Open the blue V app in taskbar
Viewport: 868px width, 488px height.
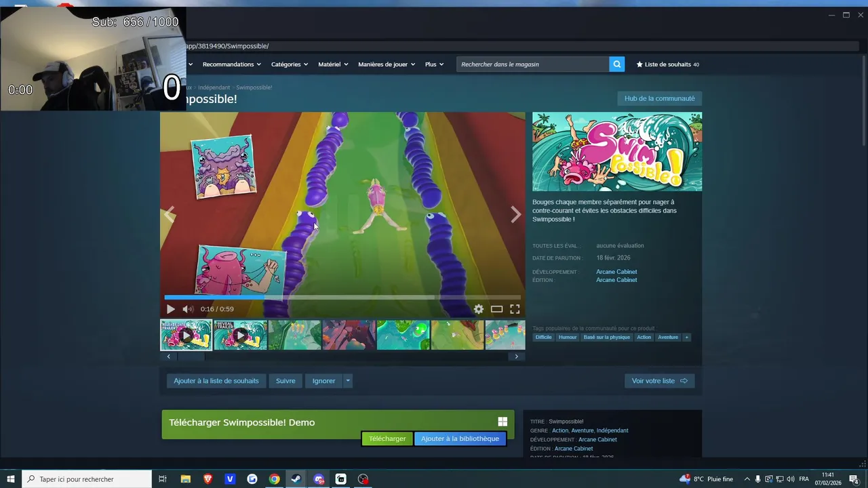click(230, 479)
